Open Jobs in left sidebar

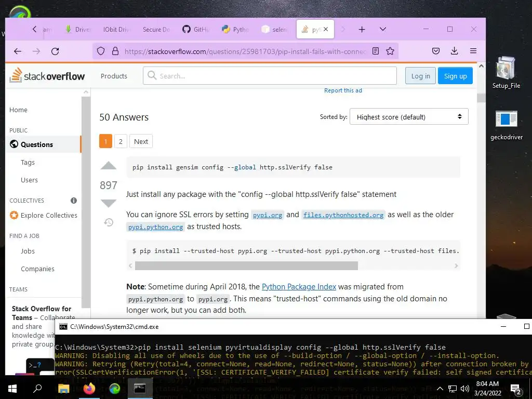[28, 251]
